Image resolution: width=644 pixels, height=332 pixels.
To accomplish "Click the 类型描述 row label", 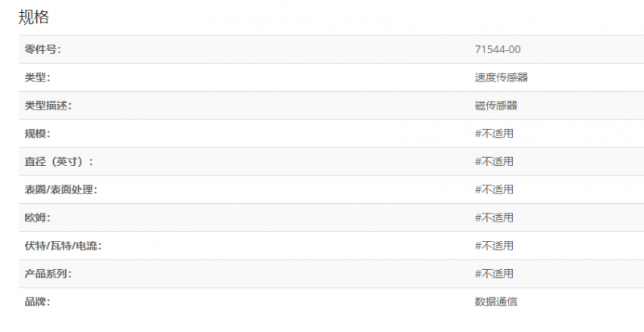I will pos(48,106).
